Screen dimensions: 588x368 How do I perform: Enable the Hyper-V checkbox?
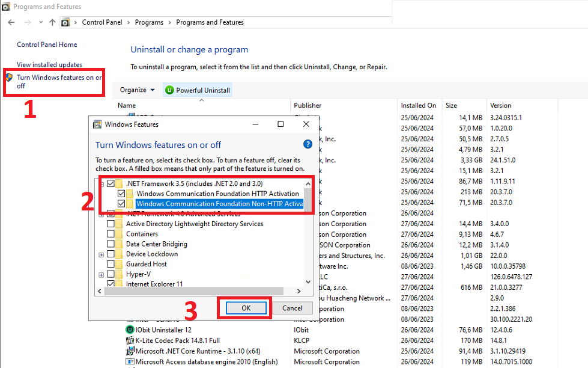point(111,274)
